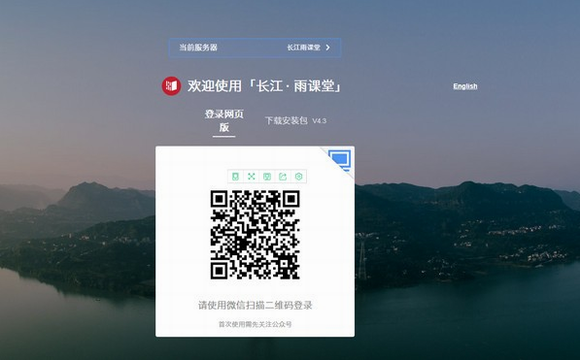The width and height of the screenshot is (580, 360).
Task: Click the green fullscreen-expand arrows icon
Action: point(252,176)
